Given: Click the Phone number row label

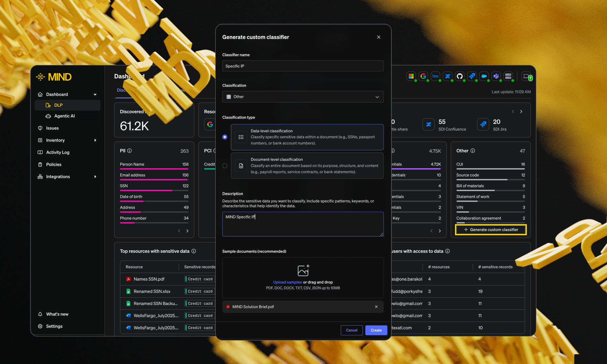Looking at the screenshot, I should point(133,218).
